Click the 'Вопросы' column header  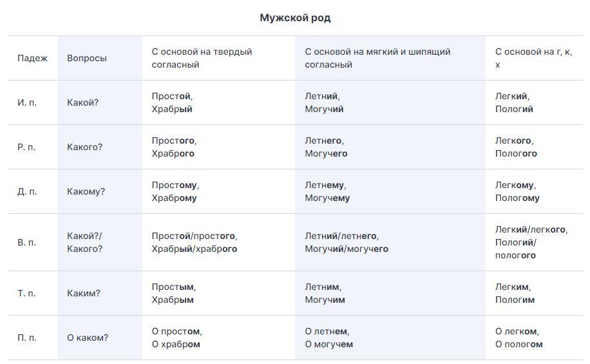coord(87,58)
